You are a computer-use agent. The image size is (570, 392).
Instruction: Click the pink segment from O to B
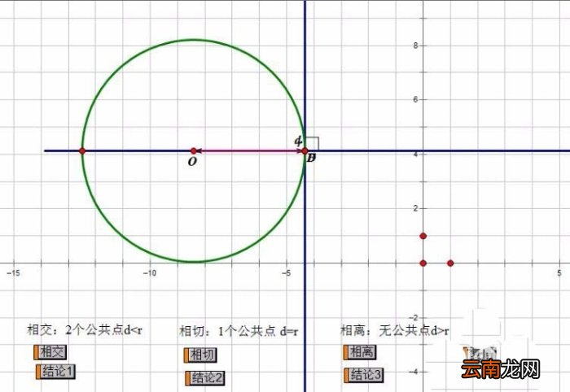click(x=249, y=151)
